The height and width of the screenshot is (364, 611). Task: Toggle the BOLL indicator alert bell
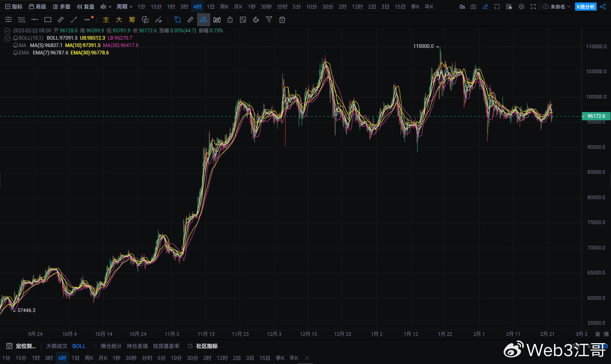16,38
